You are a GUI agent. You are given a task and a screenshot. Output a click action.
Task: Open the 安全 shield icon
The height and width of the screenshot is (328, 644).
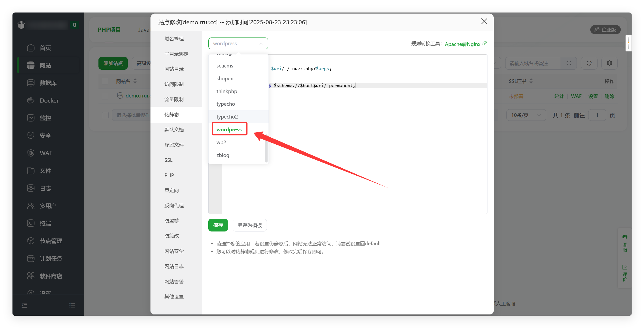tap(30, 135)
